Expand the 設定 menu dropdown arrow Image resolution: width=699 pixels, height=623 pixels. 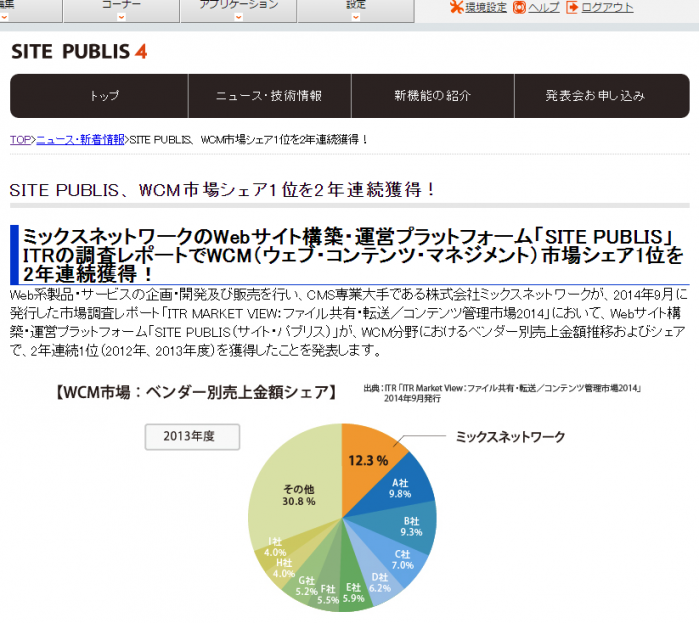pyautogui.click(x=355, y=17)
